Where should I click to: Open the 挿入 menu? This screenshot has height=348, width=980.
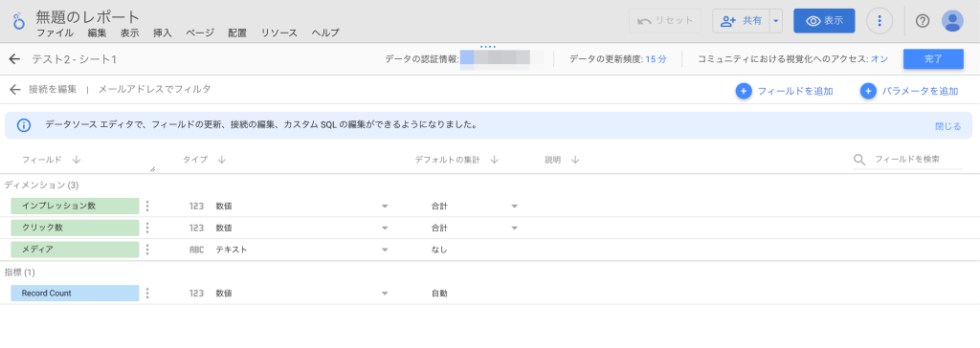[163, 33]
